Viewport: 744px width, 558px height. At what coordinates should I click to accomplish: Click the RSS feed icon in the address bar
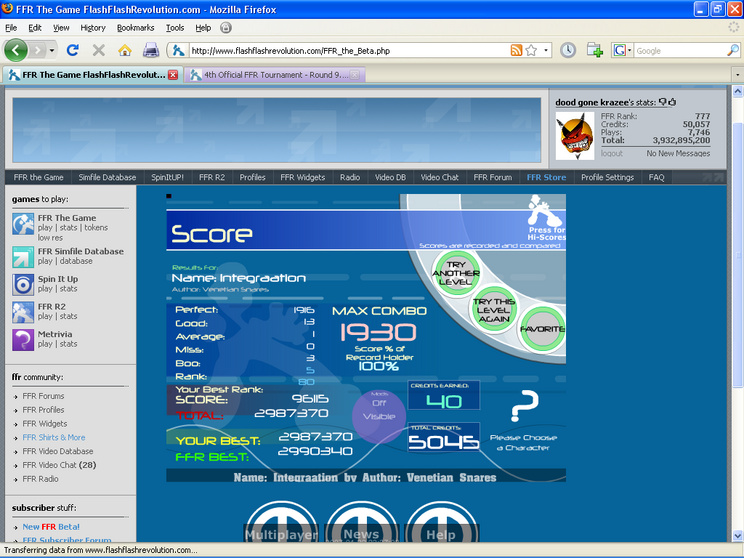[x=516, y=50]
